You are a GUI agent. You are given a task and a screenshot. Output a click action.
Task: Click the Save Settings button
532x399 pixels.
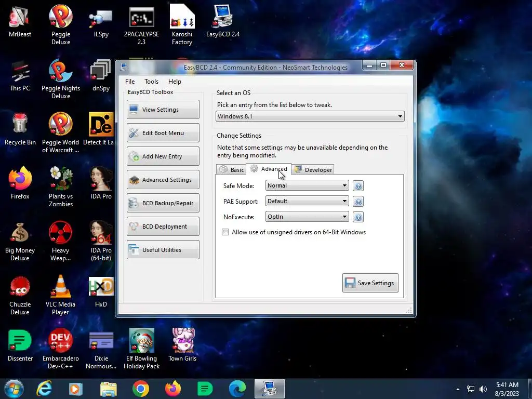tap(370, 283)
